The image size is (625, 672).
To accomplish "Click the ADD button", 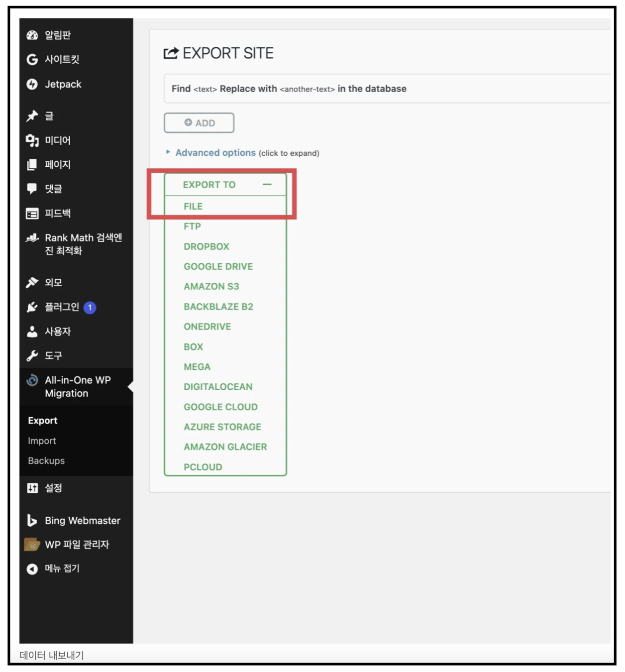I will pos(199,123).
